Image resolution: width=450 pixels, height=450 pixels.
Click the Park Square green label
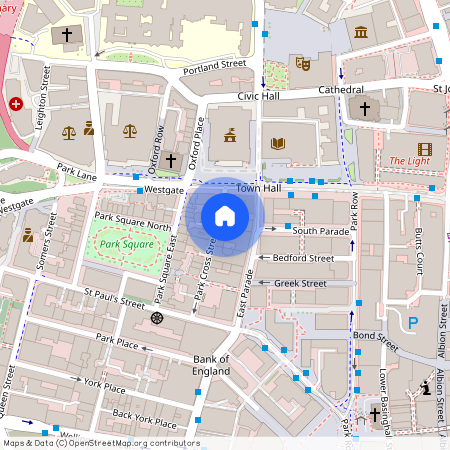pyautogui.click(x=127, y=244)
